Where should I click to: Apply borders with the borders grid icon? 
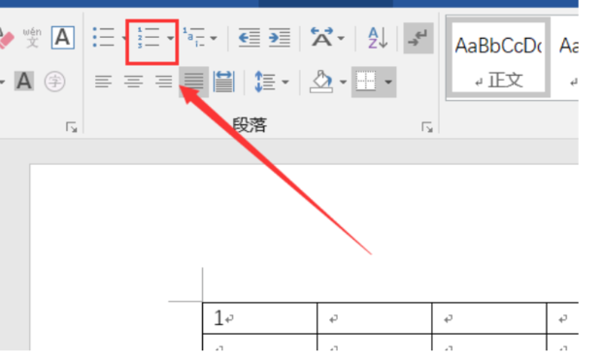[366, 82]
